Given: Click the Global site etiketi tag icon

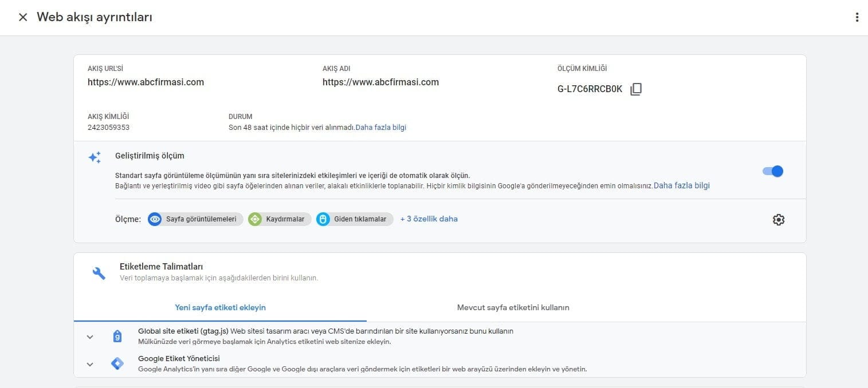Looking at the screenshot, I should pyautogui.click(x=117, y=336).
